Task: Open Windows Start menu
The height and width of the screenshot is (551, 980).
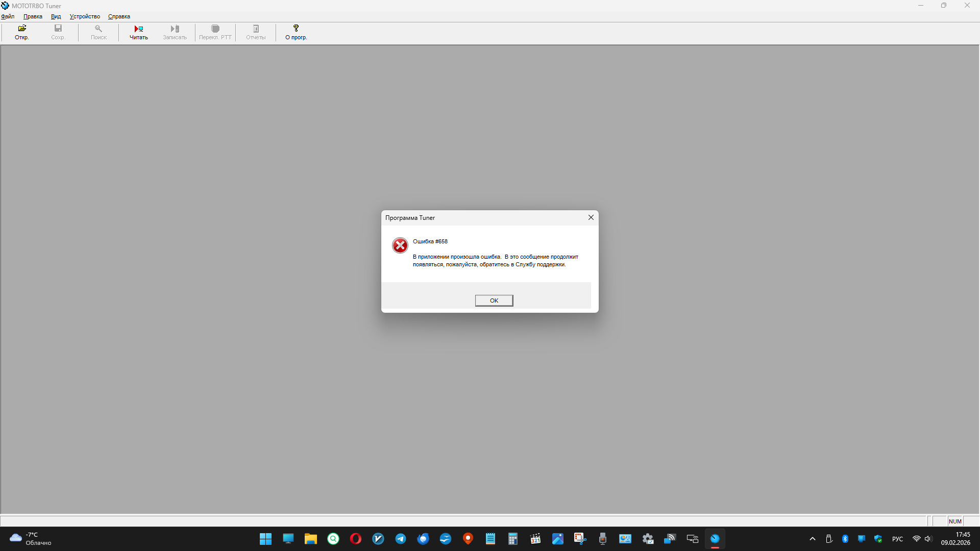Action: point(265,539)
